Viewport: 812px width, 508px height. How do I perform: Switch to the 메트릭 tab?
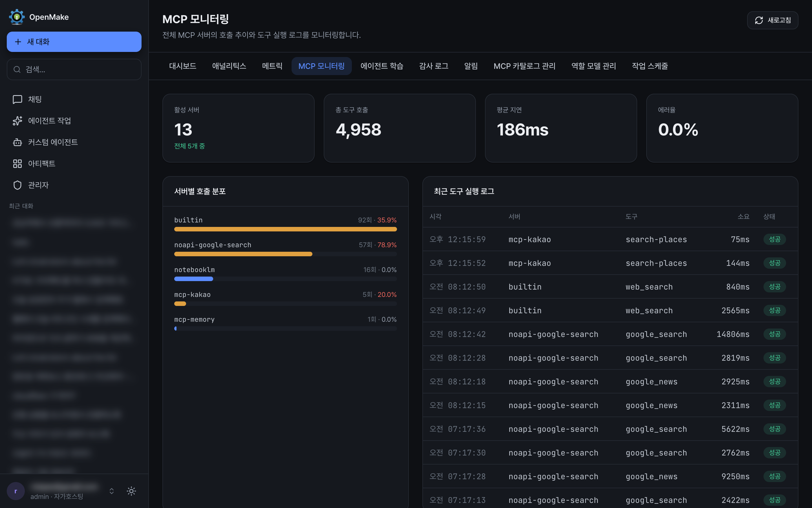[272, 66]
